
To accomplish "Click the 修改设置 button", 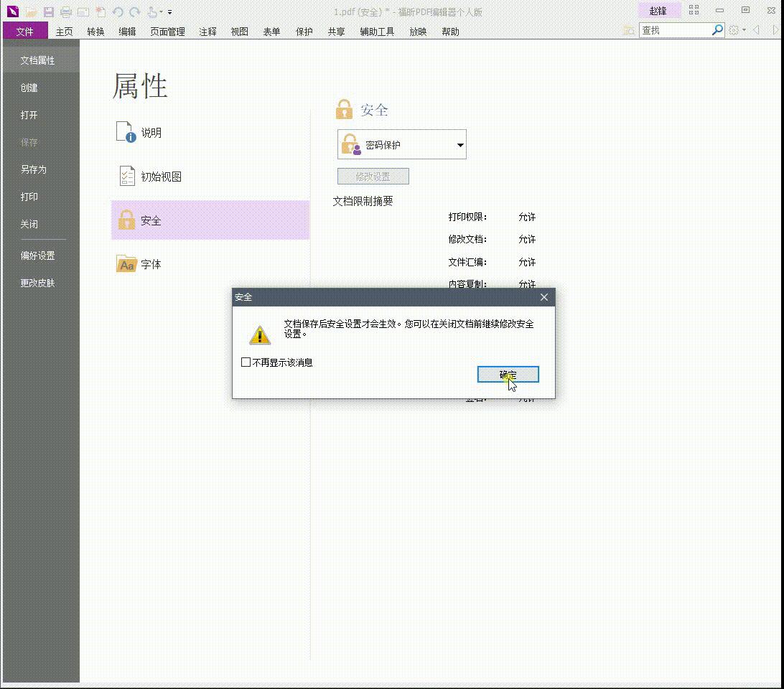I will (373, 176).
